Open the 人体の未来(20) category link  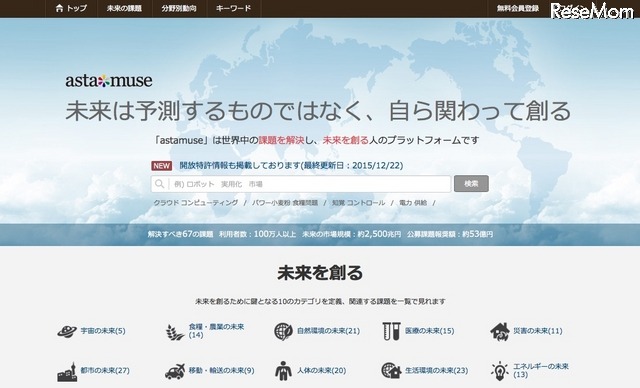point(322,370)
